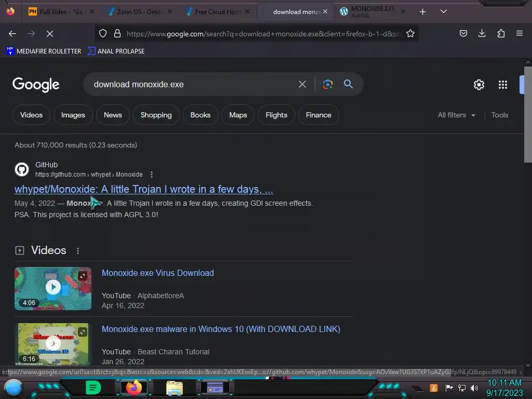Go to the Google logo homepage
The image size is (532, 399).
click(x=36, y=85)
